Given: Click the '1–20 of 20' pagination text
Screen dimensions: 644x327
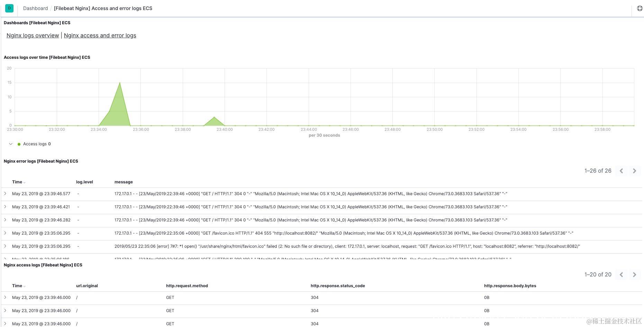Looking at the screenshot, I should pos(598,275).
